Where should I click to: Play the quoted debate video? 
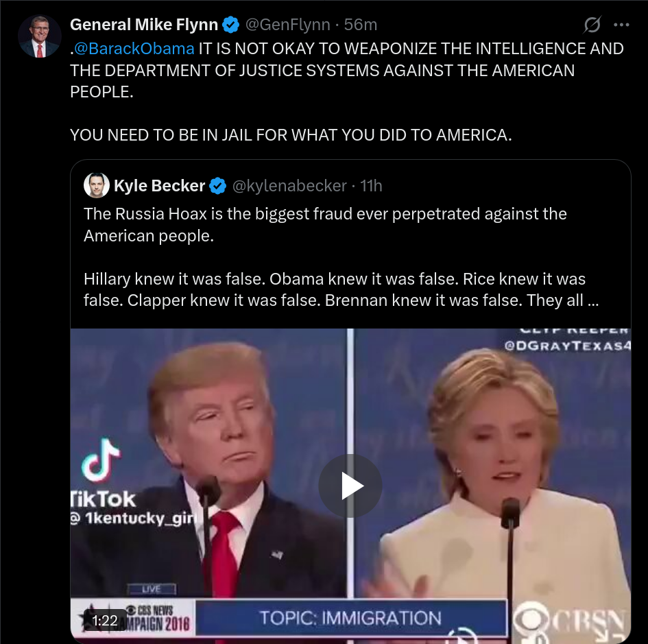point(350,486)
